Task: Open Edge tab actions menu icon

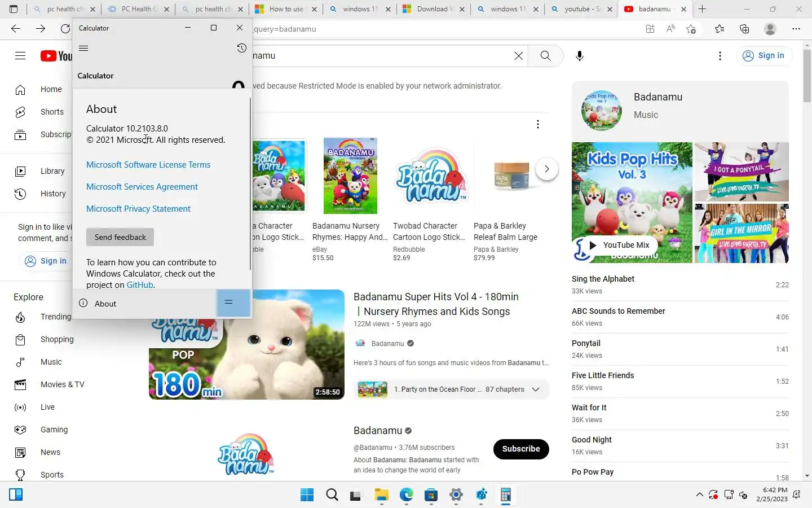Action: pyautogui.click(x=14, y=9)
